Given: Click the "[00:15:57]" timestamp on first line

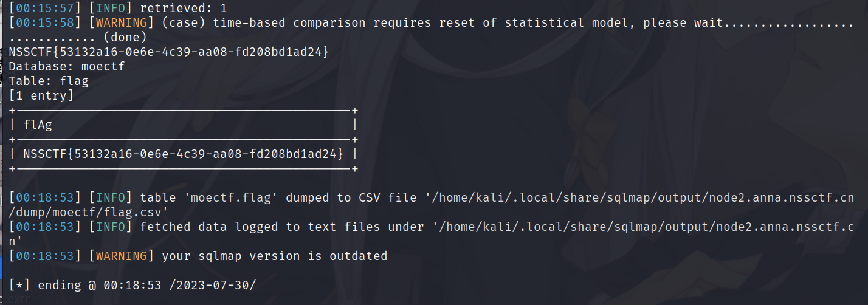Looking at the screenshot, I should click(45, 9).
